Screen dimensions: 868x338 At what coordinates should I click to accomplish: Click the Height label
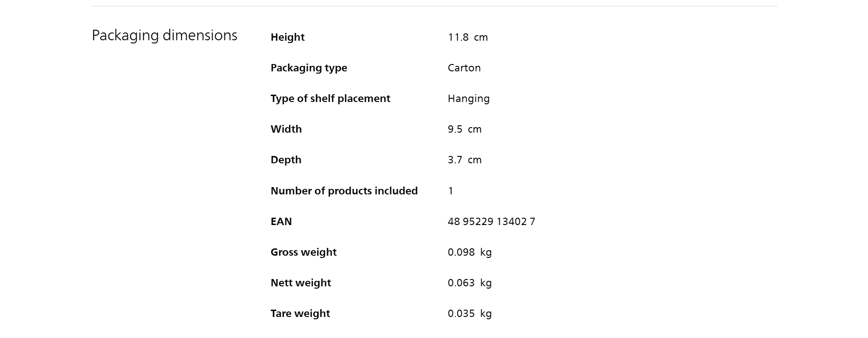[x=288, y=37]
